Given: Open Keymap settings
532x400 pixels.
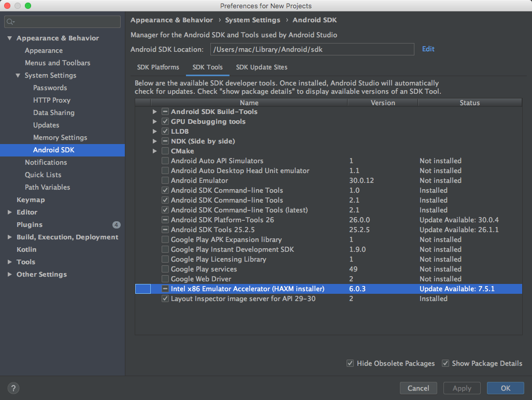Looking at the screenshot, I should tap(31, 200).
